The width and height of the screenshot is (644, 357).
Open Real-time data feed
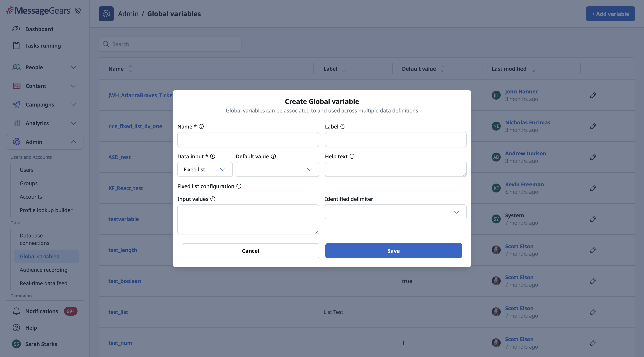43,283
